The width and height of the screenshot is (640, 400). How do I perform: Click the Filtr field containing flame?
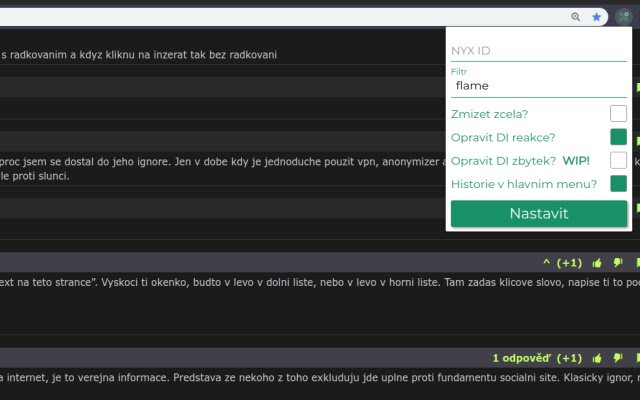[x=539, y=86]
